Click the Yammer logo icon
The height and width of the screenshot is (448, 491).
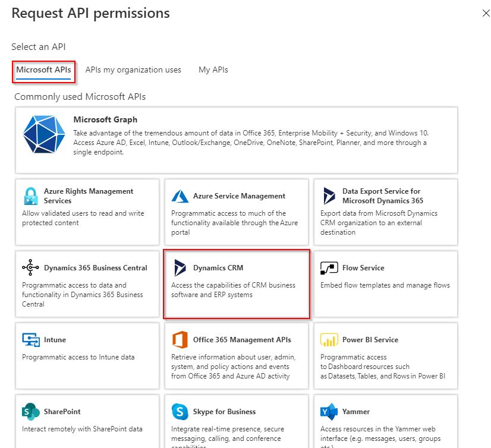(x=329, y=411)
